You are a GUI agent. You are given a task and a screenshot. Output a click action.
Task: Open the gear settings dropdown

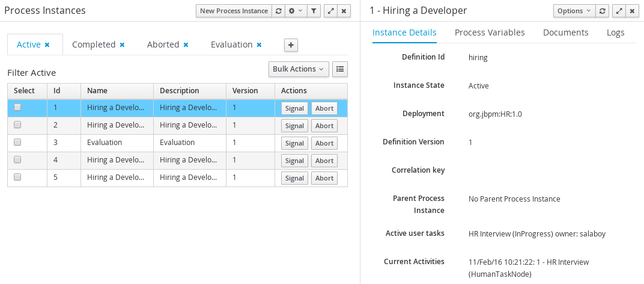pyautogui.click(x=296, y=11)
